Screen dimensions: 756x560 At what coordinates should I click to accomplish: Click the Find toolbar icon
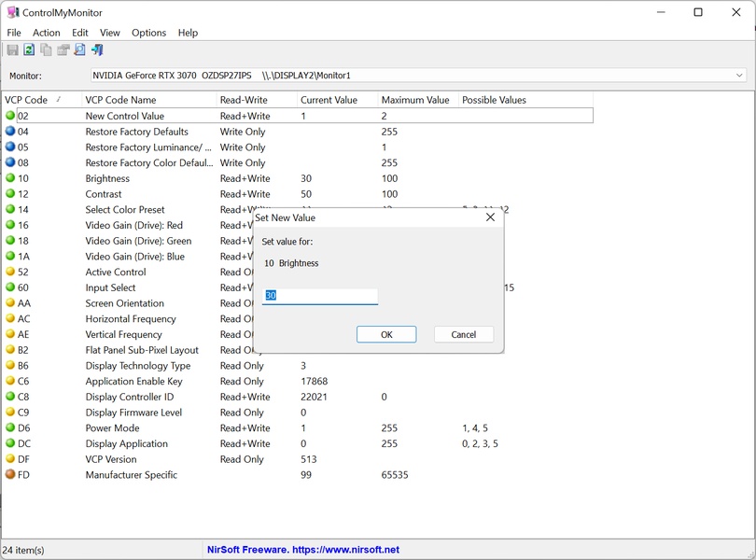79,50
